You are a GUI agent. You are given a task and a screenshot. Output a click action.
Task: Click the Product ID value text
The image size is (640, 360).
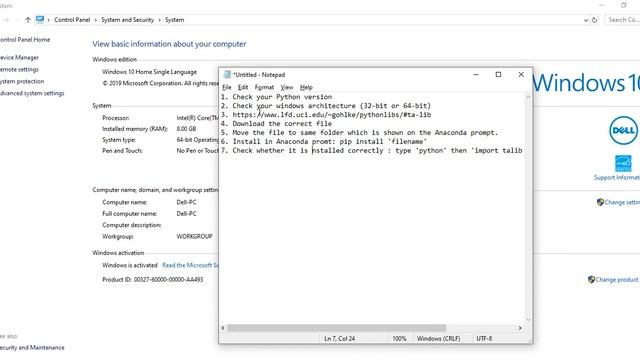169,280
